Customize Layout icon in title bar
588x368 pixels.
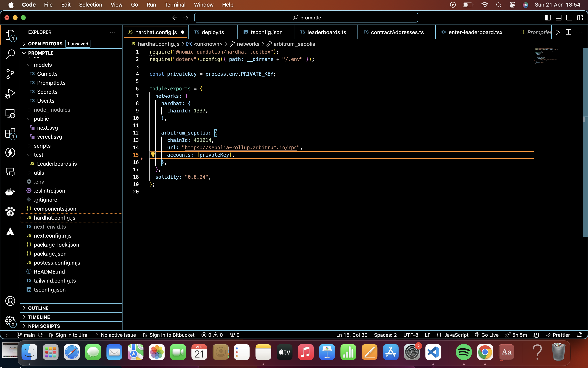580,18
